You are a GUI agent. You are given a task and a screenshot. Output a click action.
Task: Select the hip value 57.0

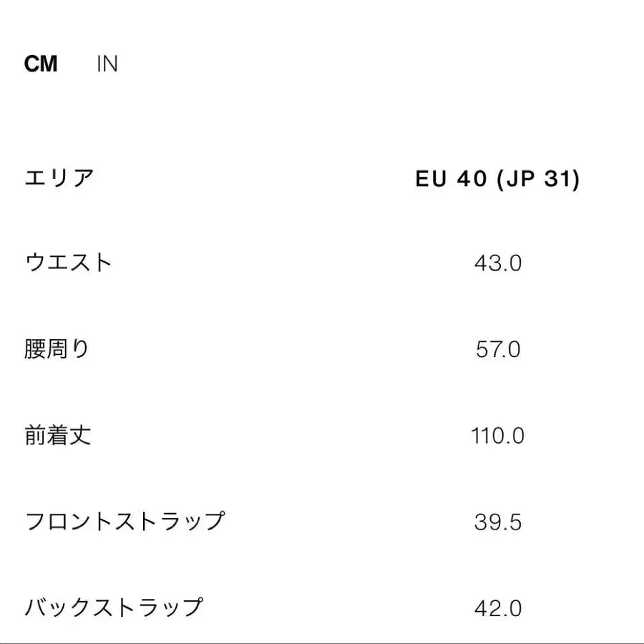(x=499, y=350)
